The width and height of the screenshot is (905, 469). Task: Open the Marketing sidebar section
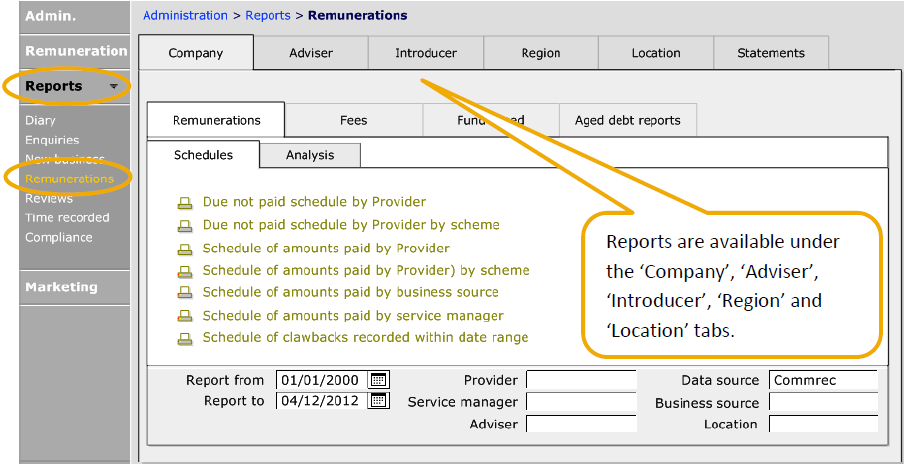click(74, 287)
